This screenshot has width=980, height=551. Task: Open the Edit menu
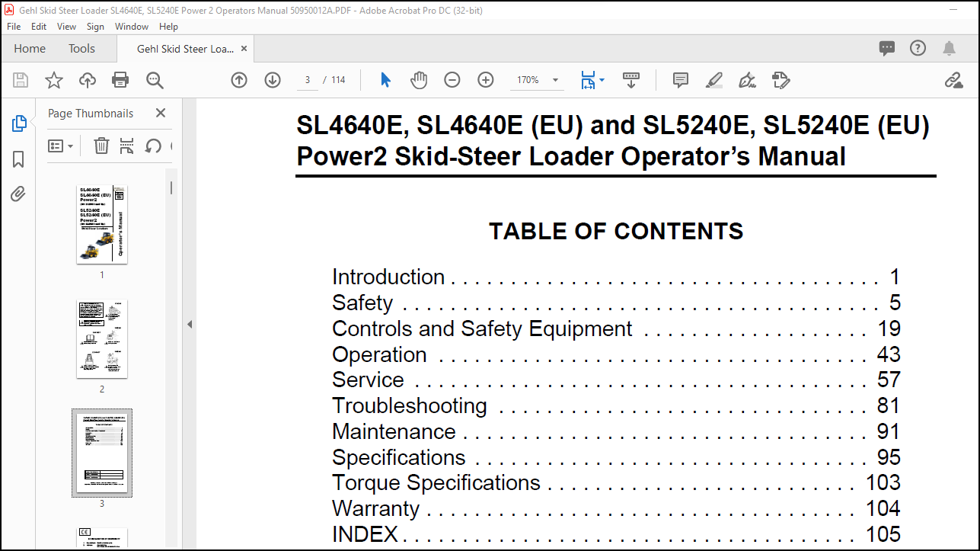(39, 26)
